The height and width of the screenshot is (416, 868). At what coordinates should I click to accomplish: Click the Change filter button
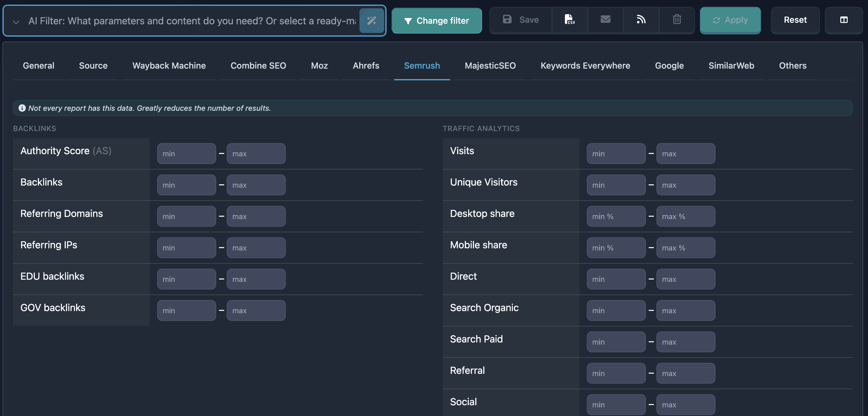pyautogui.click(x=437, y=21)
